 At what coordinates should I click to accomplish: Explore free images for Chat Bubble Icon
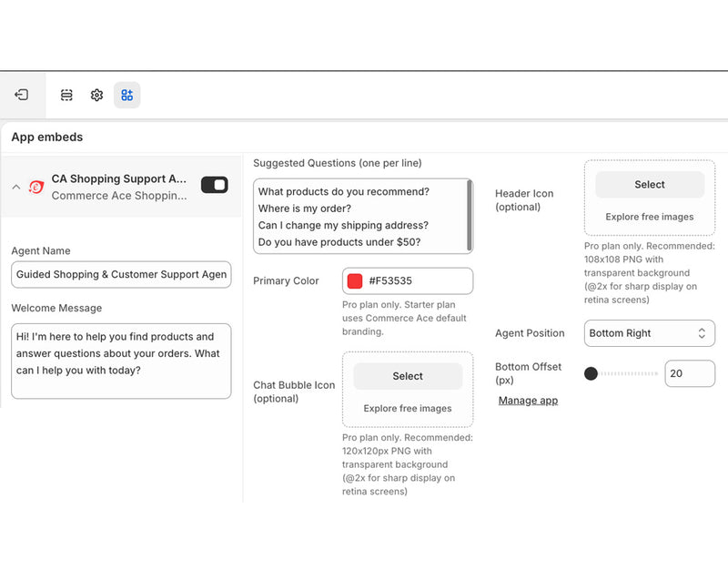(408, 408)
